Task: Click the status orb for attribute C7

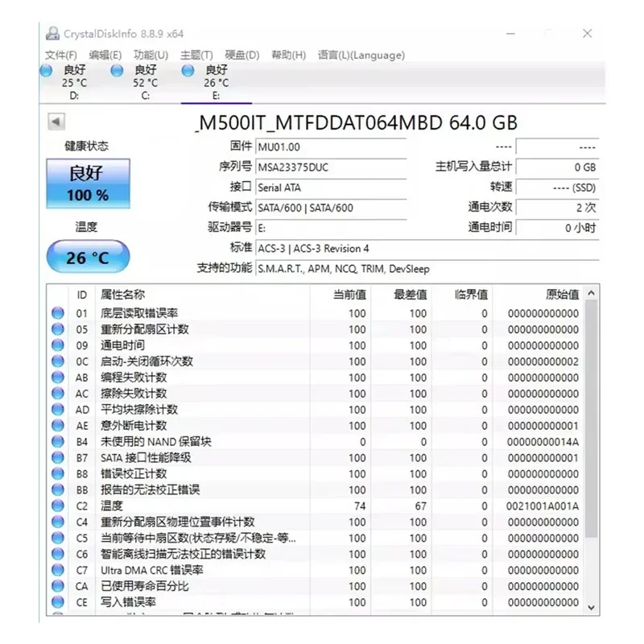Action: tap(58, 570)
